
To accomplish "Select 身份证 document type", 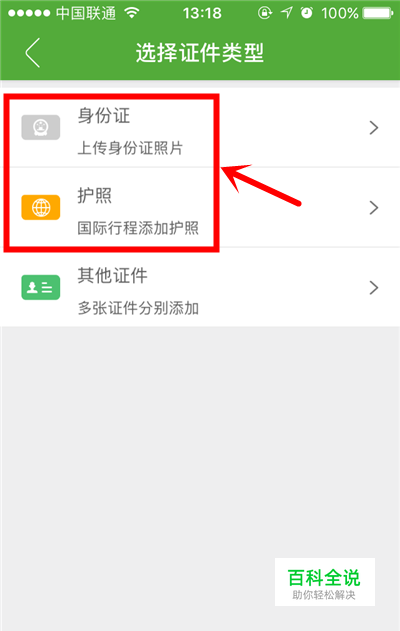I will tap(200, 128).
